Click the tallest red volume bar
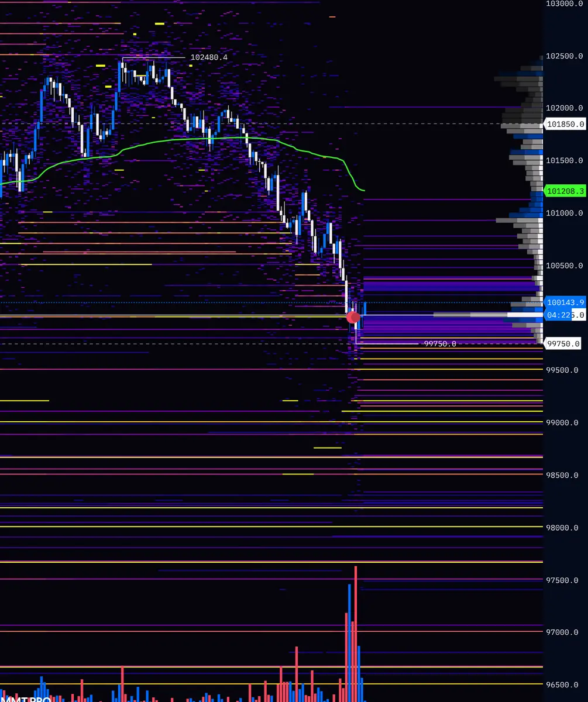 pyautogui.click(x=356, y=634)
